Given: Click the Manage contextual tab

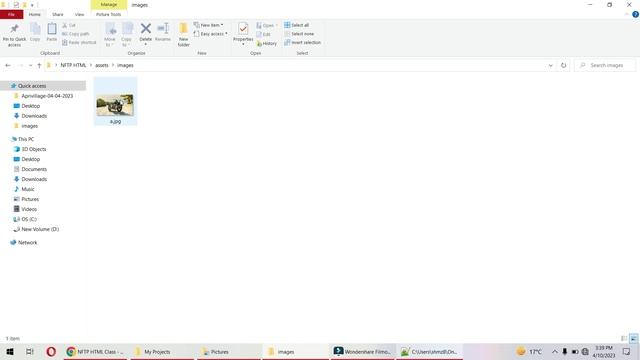Looking at the screenshot, I should pos(109,4).
